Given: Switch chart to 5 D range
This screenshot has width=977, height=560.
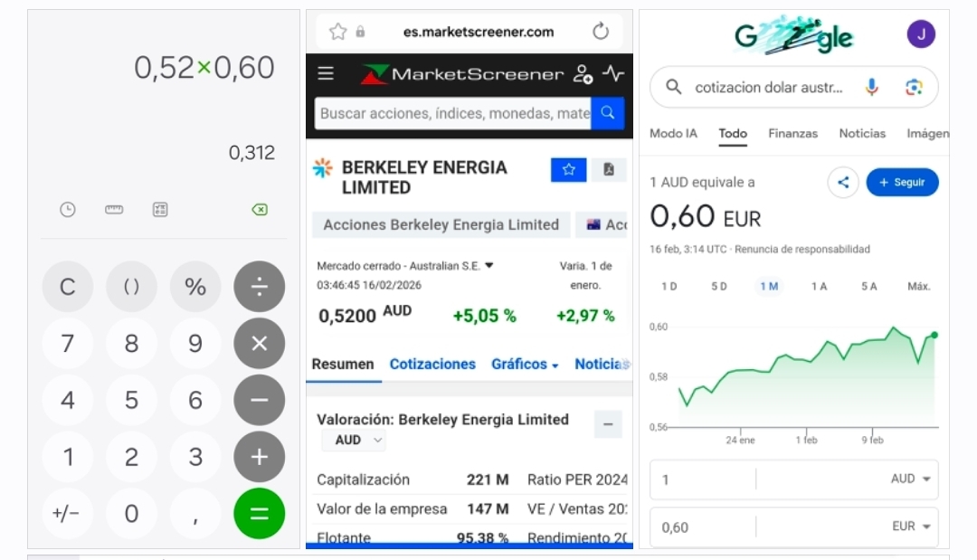Looking at the screenshot, I should click(718, 286).
